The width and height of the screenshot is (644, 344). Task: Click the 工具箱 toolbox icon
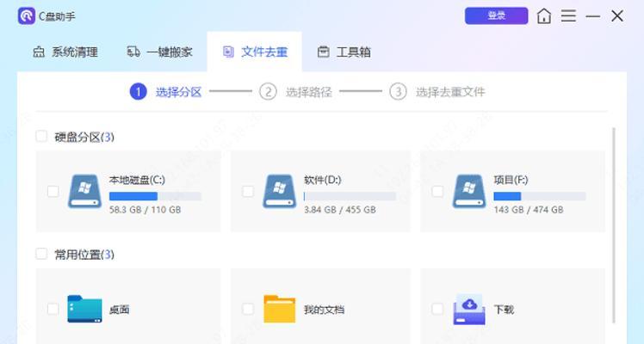(x=323, y=52)
